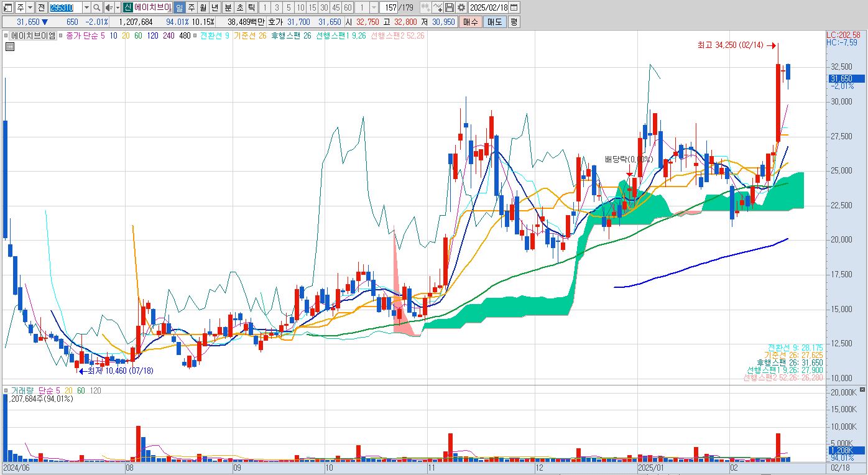868x475 pixels.
Task: Click the candle spacing dots icon
Action: [426, 7]
